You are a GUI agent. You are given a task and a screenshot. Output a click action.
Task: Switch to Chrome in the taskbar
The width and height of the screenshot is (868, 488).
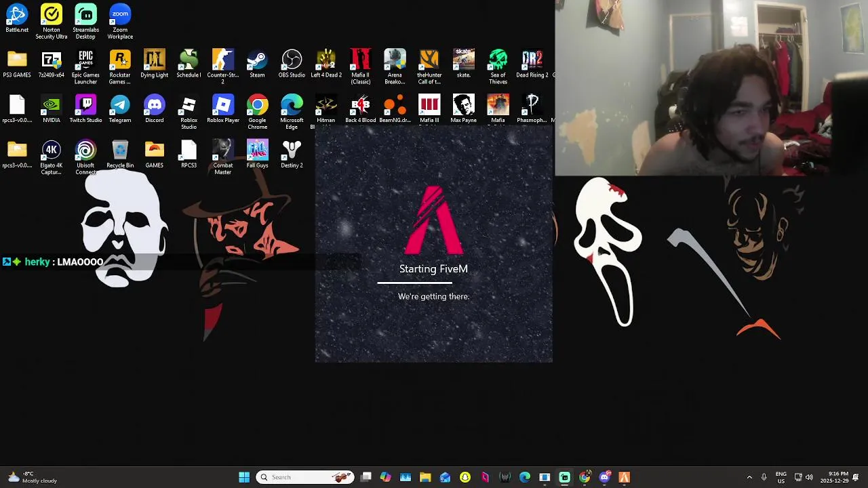[x=585, y=477]
